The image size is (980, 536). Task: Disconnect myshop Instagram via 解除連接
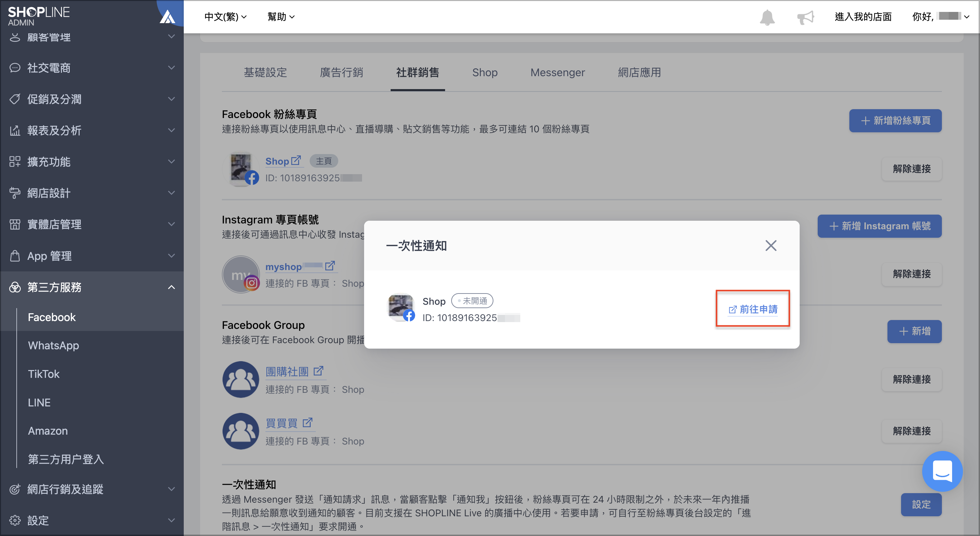pos(912,274)
